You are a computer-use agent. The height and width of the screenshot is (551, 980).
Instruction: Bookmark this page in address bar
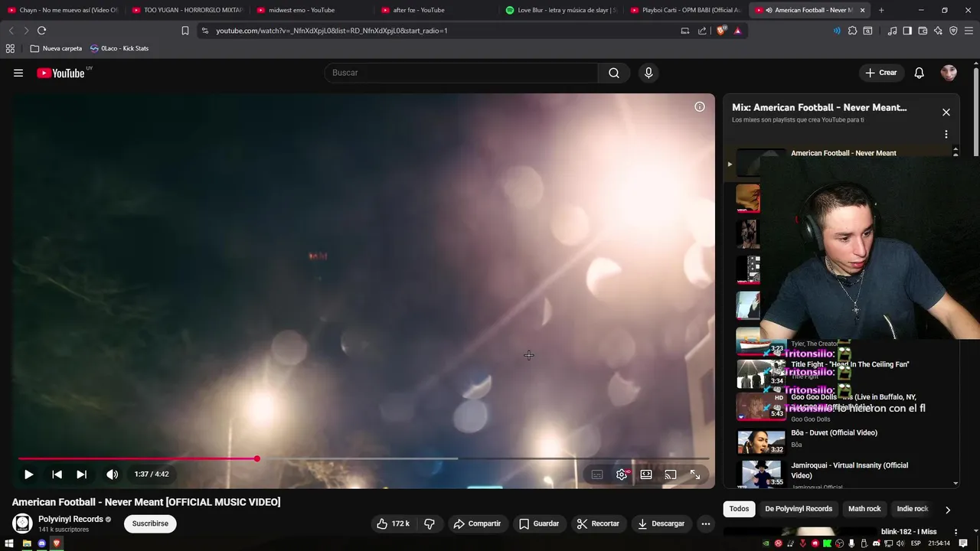point(185,31)
